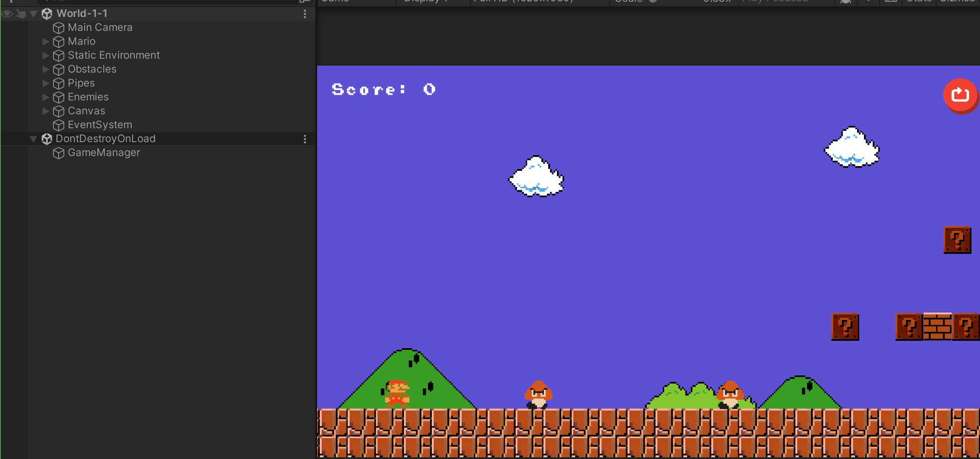Select Mario in the hierarchy
The height and width of the screenshot is (459, 980).
click(x=82, y=41)
